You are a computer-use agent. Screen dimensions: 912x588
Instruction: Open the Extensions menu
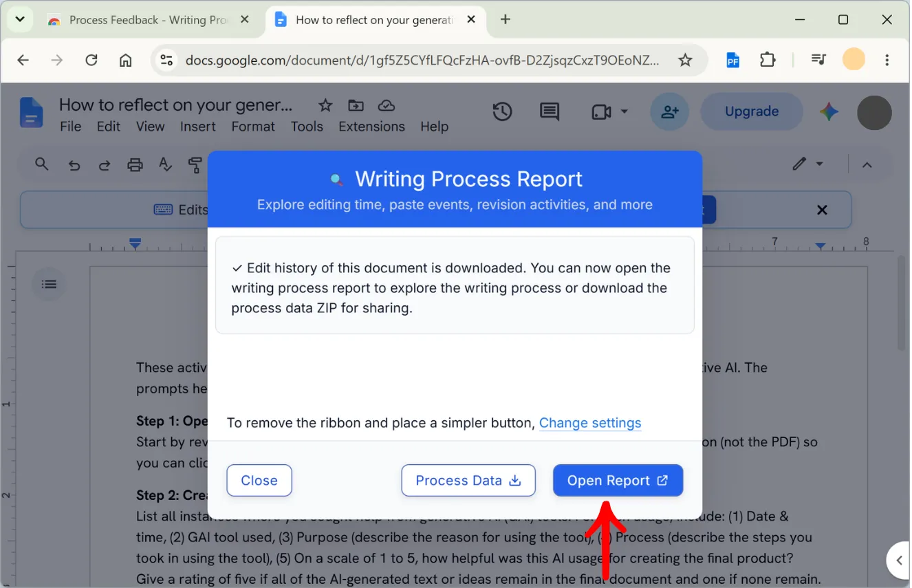(x=371, y=127)
